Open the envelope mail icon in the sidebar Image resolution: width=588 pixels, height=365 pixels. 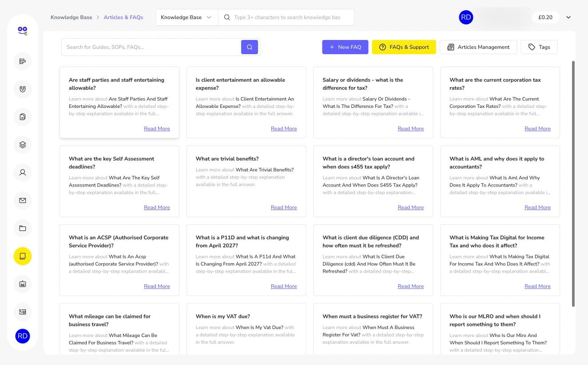click(23, 200)
